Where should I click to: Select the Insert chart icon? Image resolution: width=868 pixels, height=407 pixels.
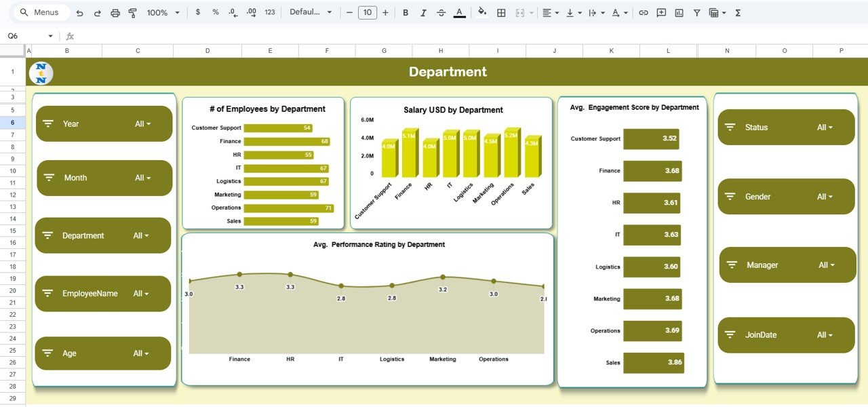[679, 12]
